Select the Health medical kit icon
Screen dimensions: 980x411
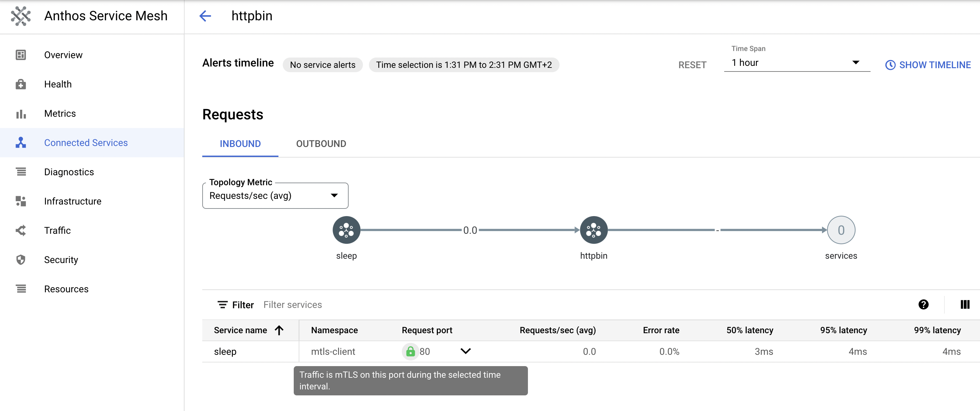pyautogui.click(x=21, y=84)
